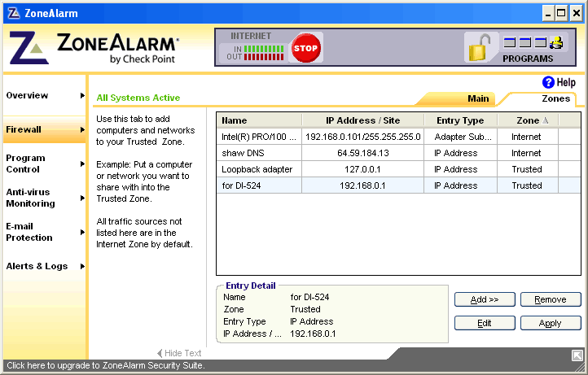The height and width of the screenshot is (375, 588).
Task: Expand the Anti-virus Monitoring arrow
Action: point(82,198)
